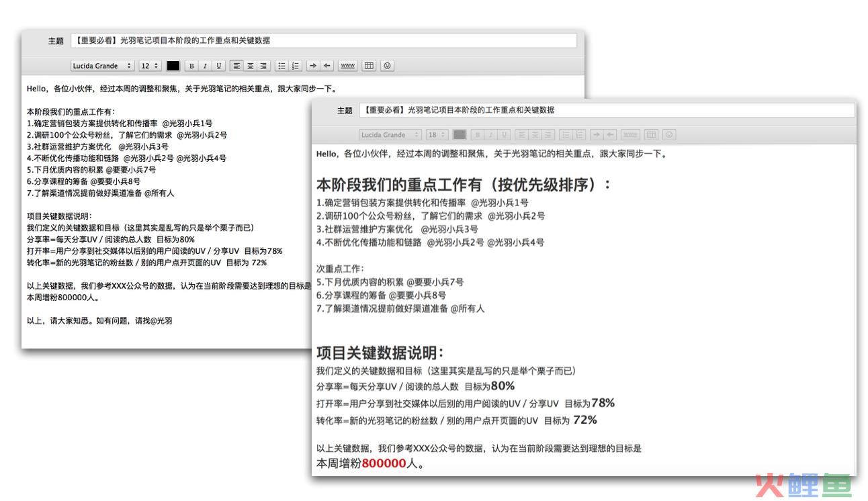Insert bulleted list in the front email window
Screen dimensions: 868x501
(x=566, y=135)
